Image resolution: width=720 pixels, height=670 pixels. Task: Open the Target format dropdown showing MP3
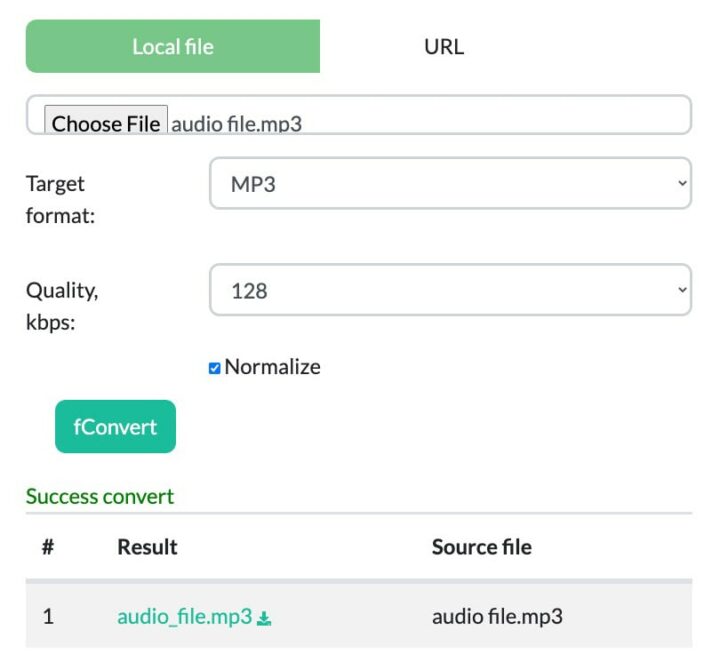tap(450, 184)
